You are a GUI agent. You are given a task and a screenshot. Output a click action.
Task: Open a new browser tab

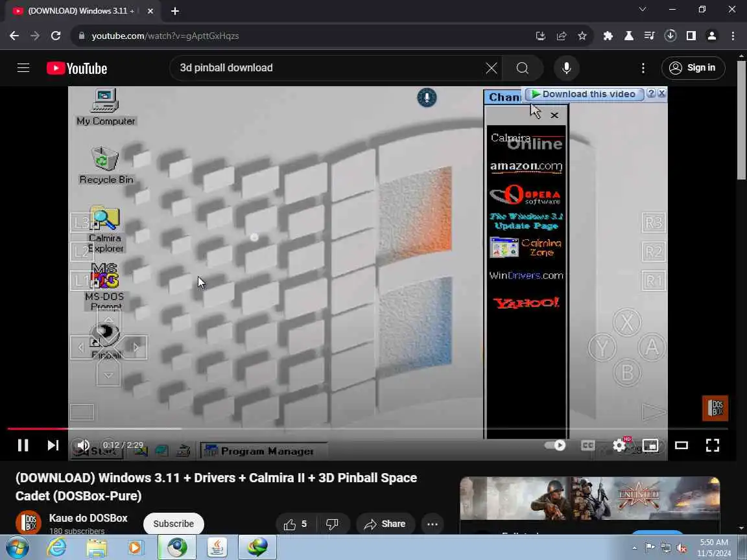point(175,11)
